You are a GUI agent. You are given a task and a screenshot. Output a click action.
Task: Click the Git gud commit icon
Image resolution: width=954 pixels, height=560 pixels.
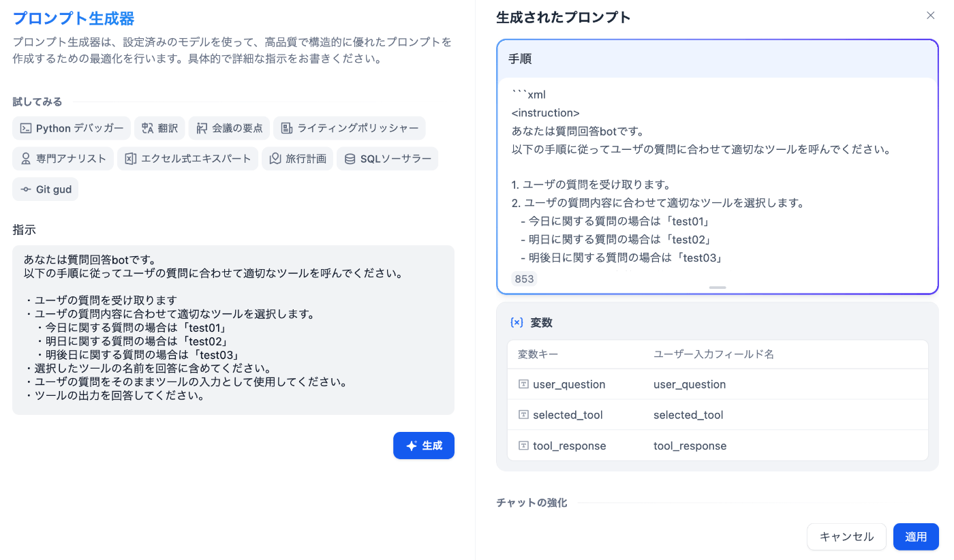pos(26,189)
